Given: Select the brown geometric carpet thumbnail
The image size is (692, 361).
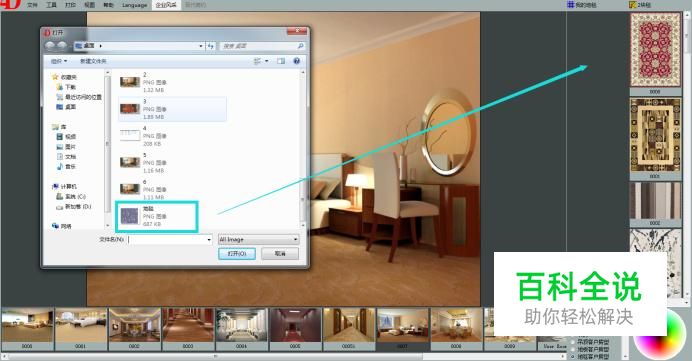Looking at the screenshot, I should coord(655,135).
